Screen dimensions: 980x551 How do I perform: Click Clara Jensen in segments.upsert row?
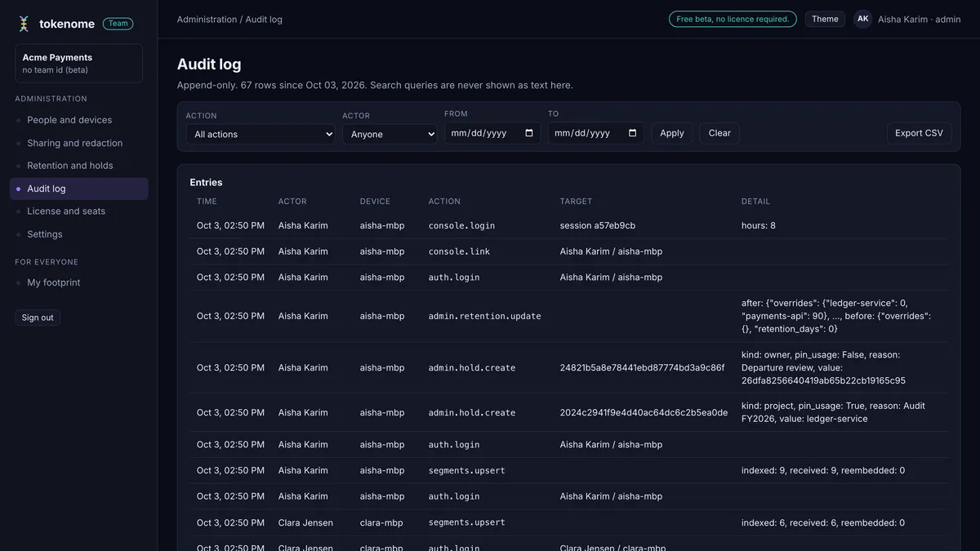(305, 523)
